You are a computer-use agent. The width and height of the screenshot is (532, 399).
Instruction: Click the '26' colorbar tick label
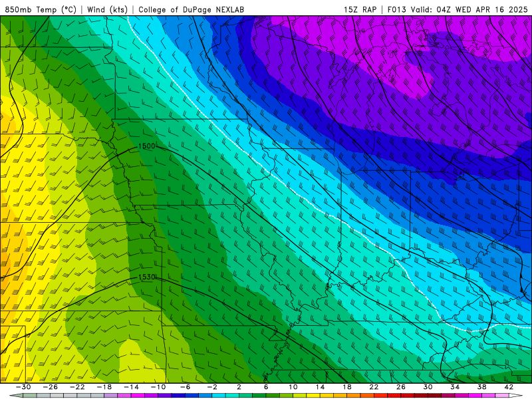click(x=401, y=387)
